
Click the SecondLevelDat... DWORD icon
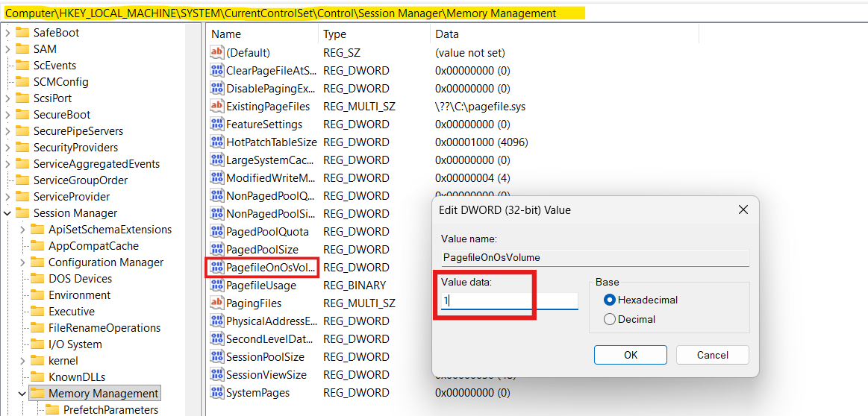(x=216, y=339)
